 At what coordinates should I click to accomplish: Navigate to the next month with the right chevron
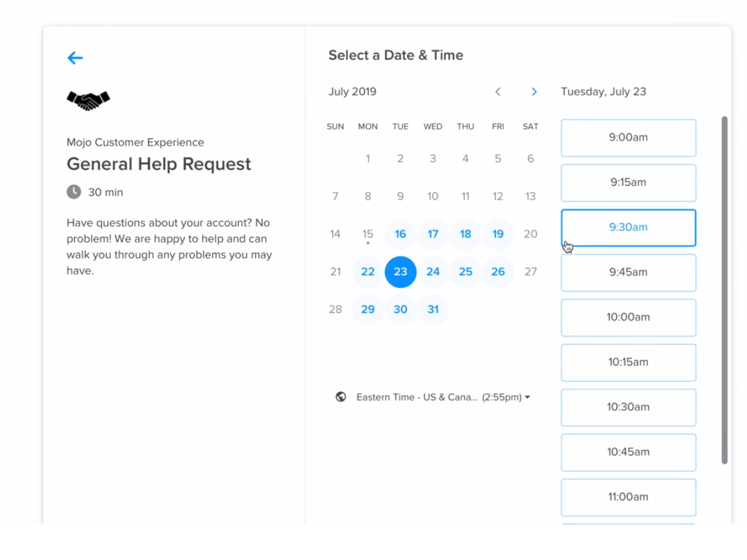(x=533, y=92)
